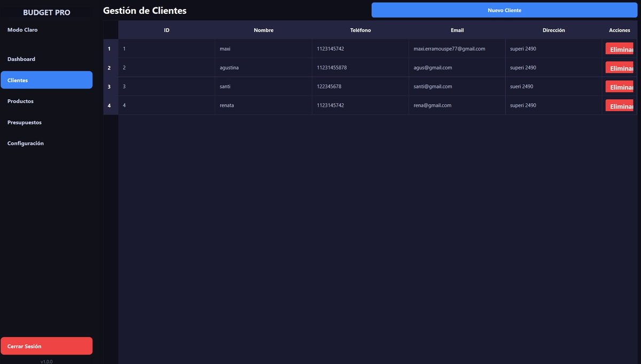The height and width of the screenshot is (364, 641).
Task: Open the Dashboard section
Action: [21, 59]
